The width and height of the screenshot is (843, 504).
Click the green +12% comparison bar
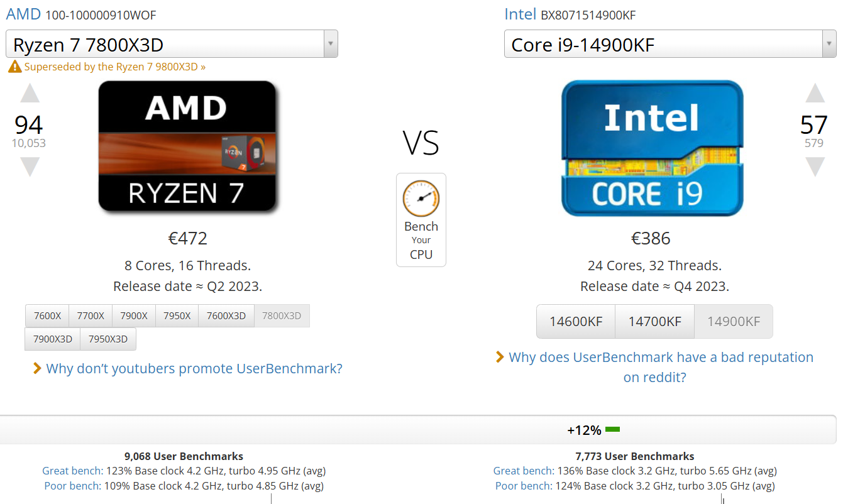point(612,430)
